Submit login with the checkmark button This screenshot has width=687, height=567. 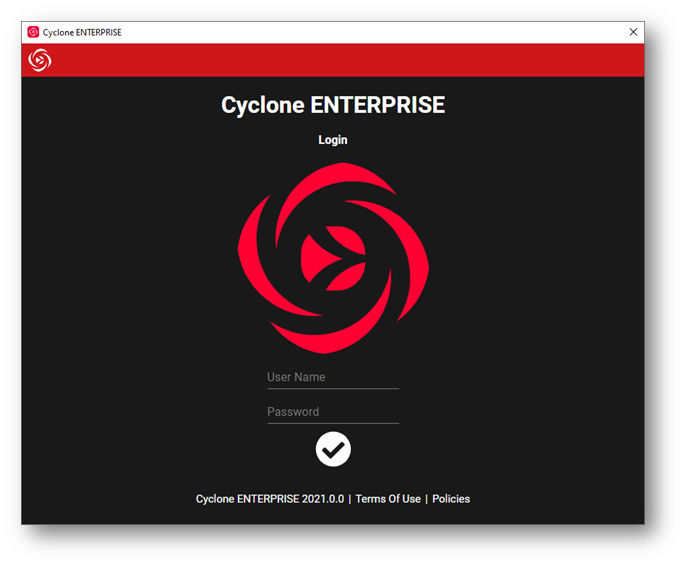click(x=333, y=449)
